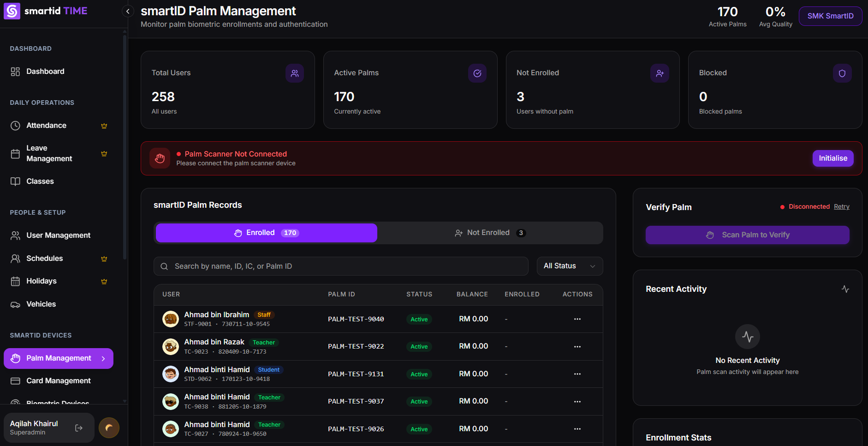Click the Initialise scanner button
The height and width of the screenshot is (446, 868).
(833, 158)
